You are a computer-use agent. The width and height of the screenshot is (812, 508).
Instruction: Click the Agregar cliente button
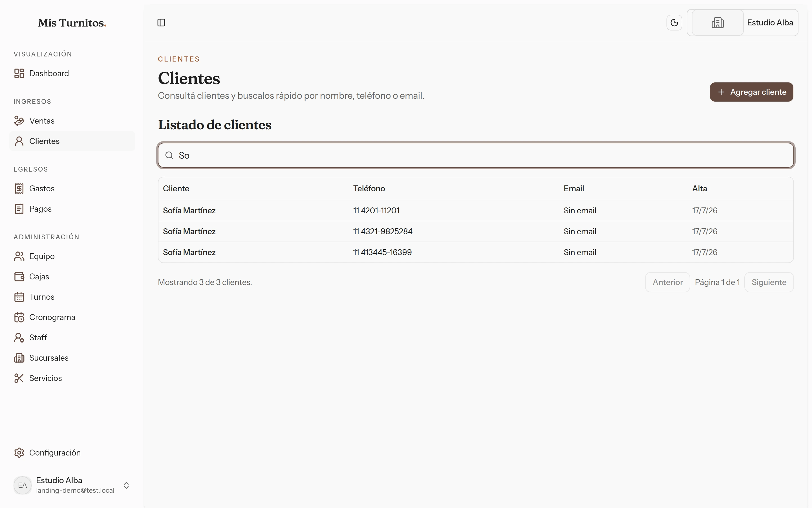(751, 92)
